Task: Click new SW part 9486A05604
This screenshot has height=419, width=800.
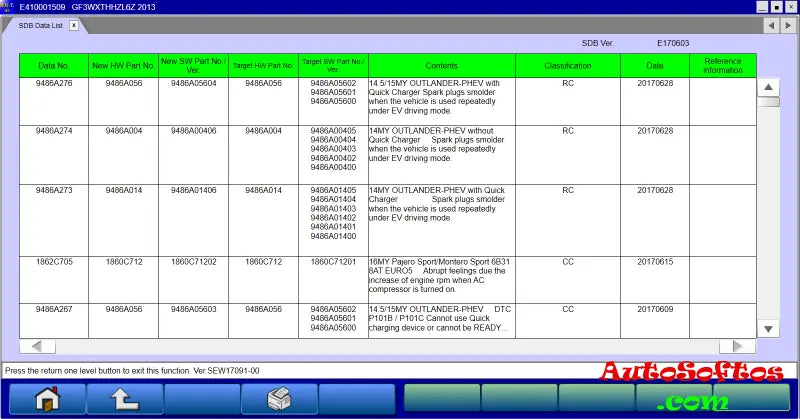Action: pyautogui.click(x=193, y=83)
